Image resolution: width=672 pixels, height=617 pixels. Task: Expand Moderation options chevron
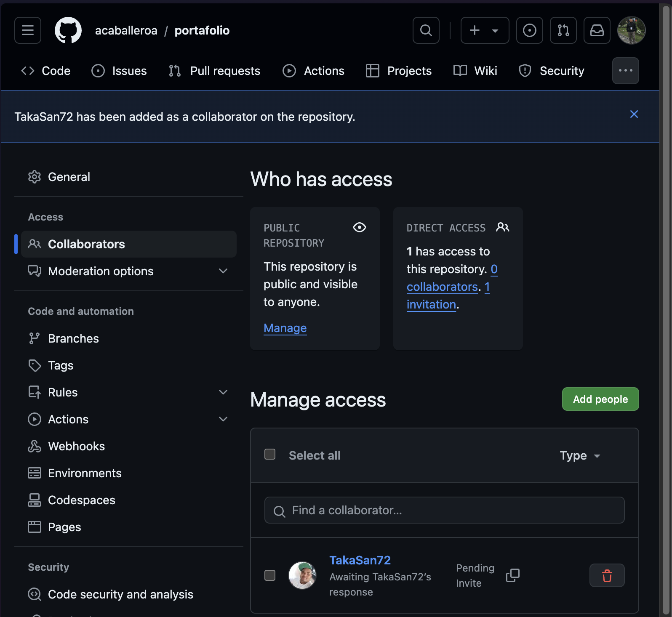click(223, 271)
